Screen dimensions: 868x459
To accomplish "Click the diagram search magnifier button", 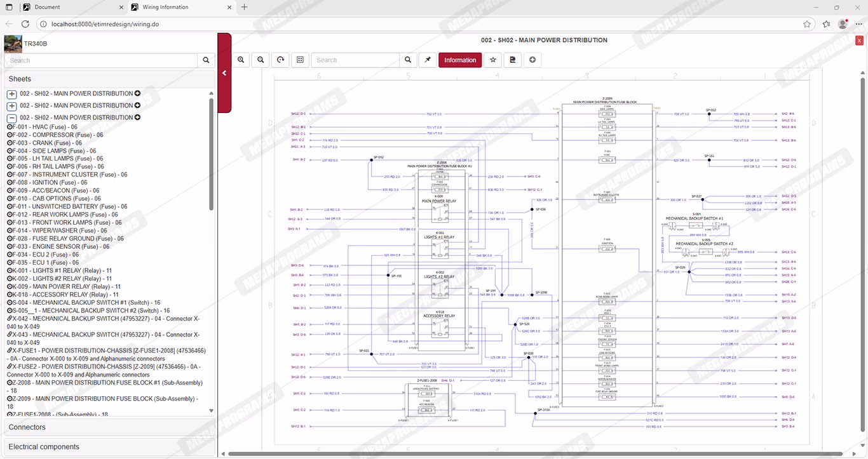I will coord(408,60).
